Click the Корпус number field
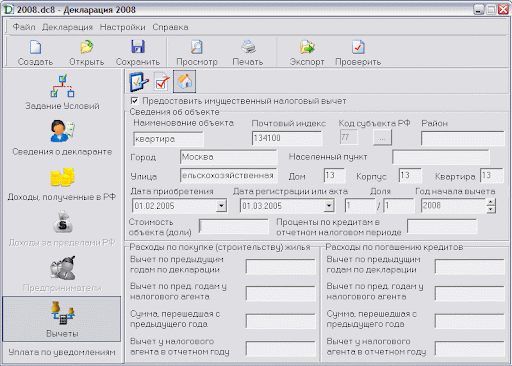This screenshot has width=512, height=366. pyautogui.click(x=410, y=175)
